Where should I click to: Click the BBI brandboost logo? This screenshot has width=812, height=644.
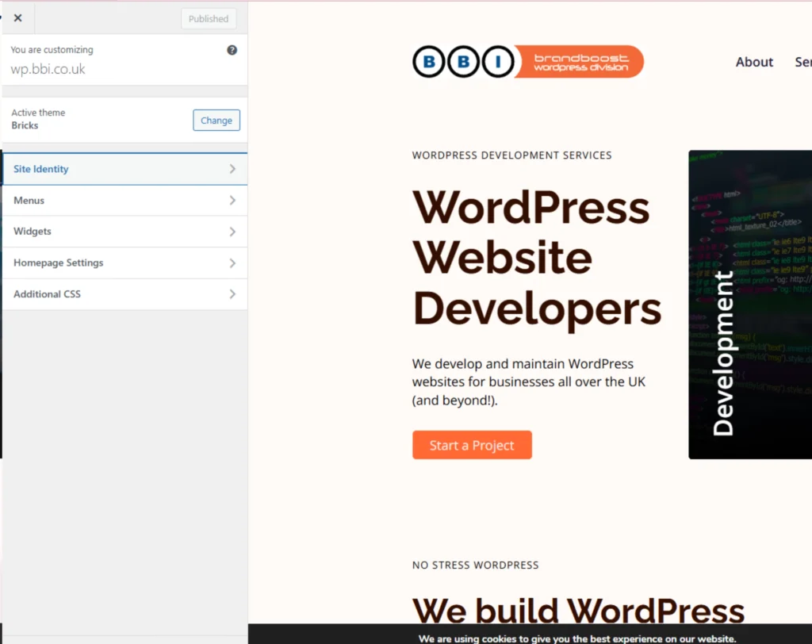click(527, 61)
